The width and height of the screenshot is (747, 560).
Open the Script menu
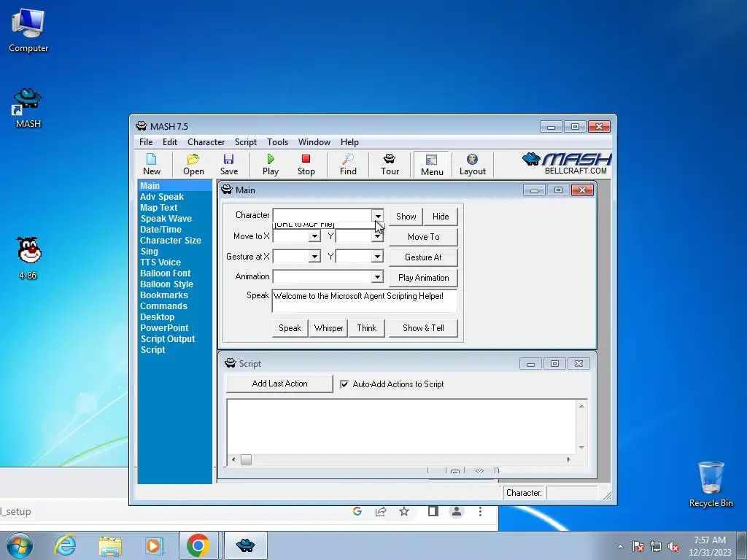pos(245,142)
